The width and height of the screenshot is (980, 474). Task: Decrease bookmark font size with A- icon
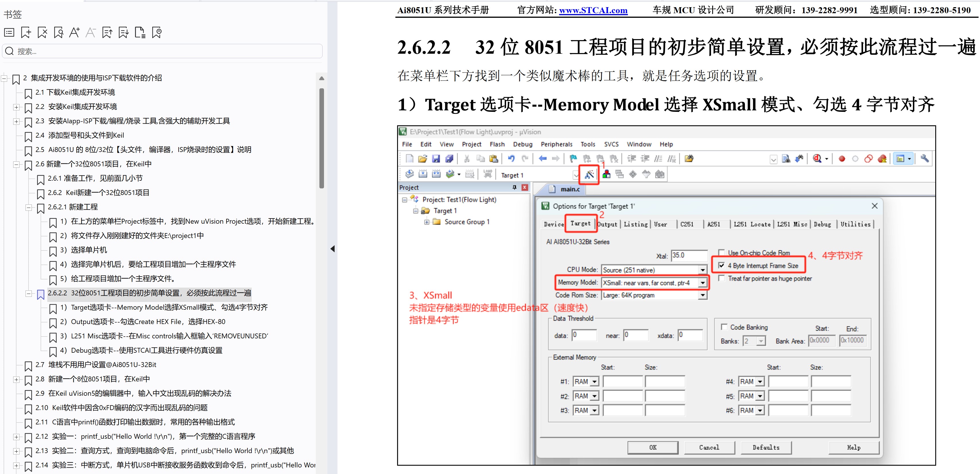(x=91, y=33)
